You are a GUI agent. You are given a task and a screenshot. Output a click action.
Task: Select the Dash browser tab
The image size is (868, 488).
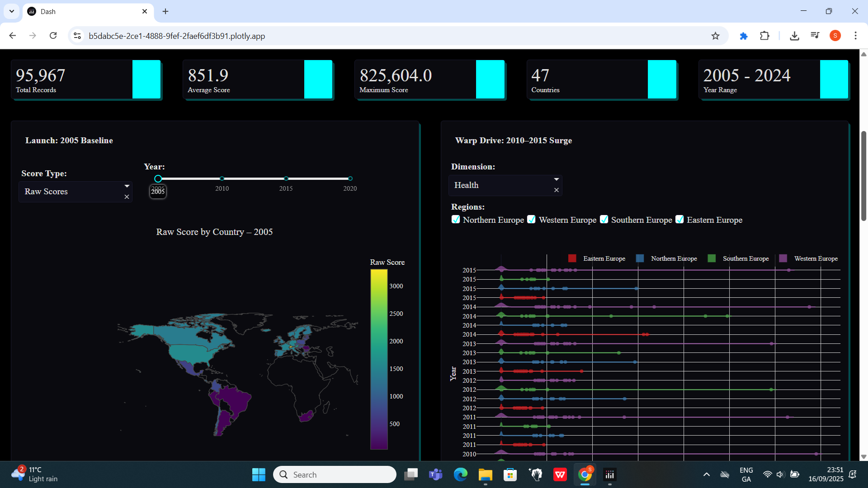pos(86,12)
